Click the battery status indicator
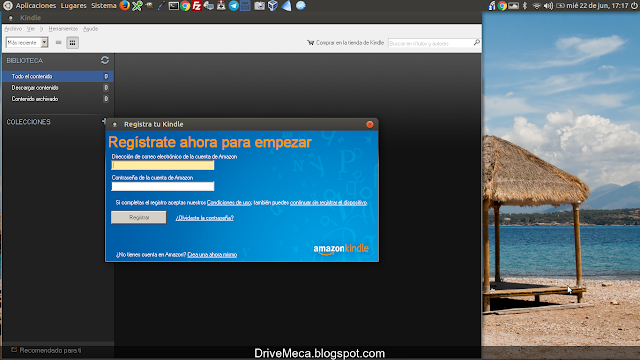The height and width of the screenshot is (360, 640). click(x=560, y=6)
